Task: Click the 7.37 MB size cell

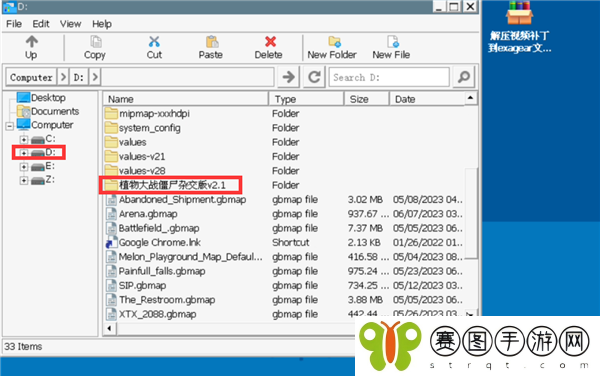Action: (365, 228)
